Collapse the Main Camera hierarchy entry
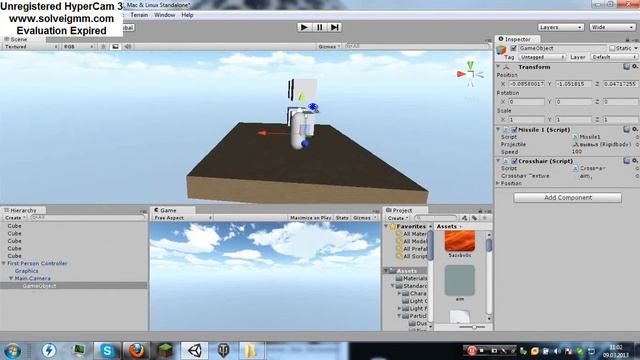Viewport: 640px width, 360px height. [11, 278]
